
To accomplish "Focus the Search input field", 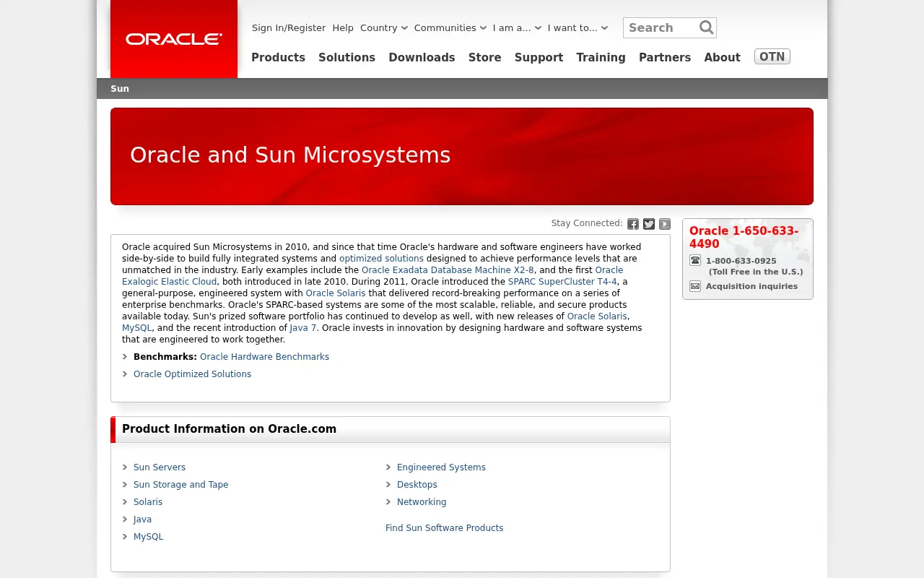I will (662, 27).
